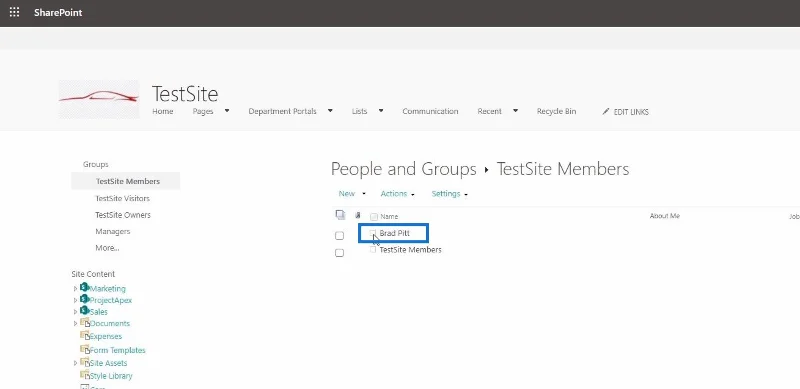Select the TestSite Visitors group
Image resolution: width=800 pixels, height=389 pixels.
(x=122, y=198)
